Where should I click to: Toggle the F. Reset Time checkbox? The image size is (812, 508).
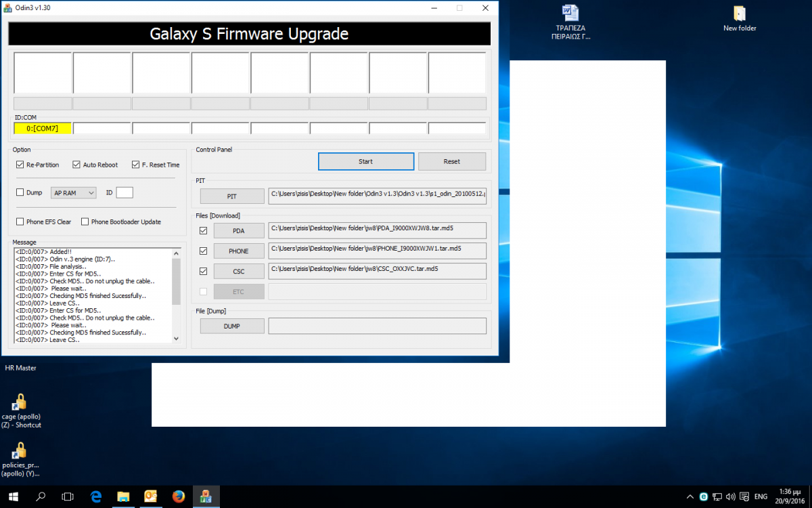136,165
